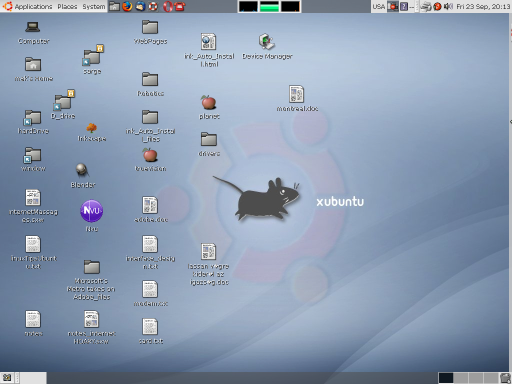Select the interface_design.txt file icon
This screenshot has width=512, height=384.
pos(150,252)
